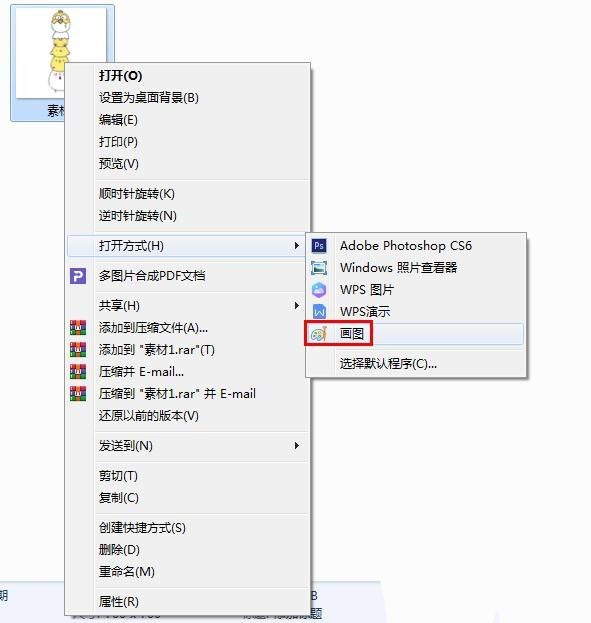
Task: Click WinRAR icon beside 压缩并 E-mail...
Action: 78,371
